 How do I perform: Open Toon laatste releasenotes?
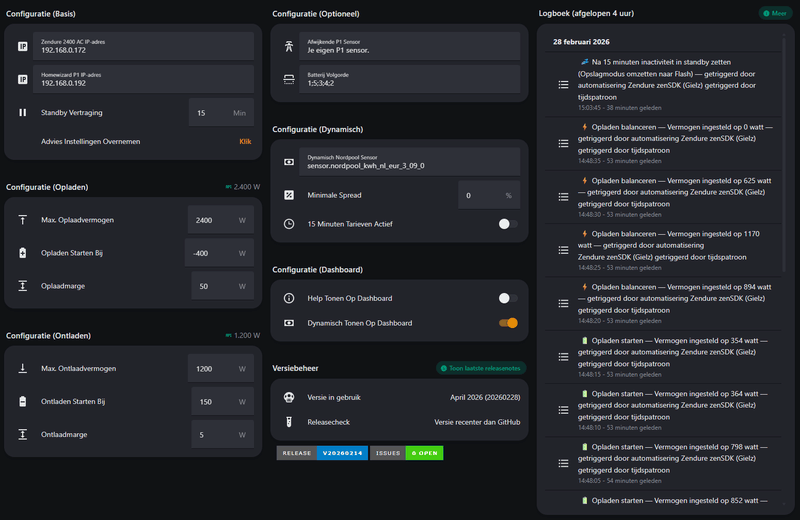point(482,368)
